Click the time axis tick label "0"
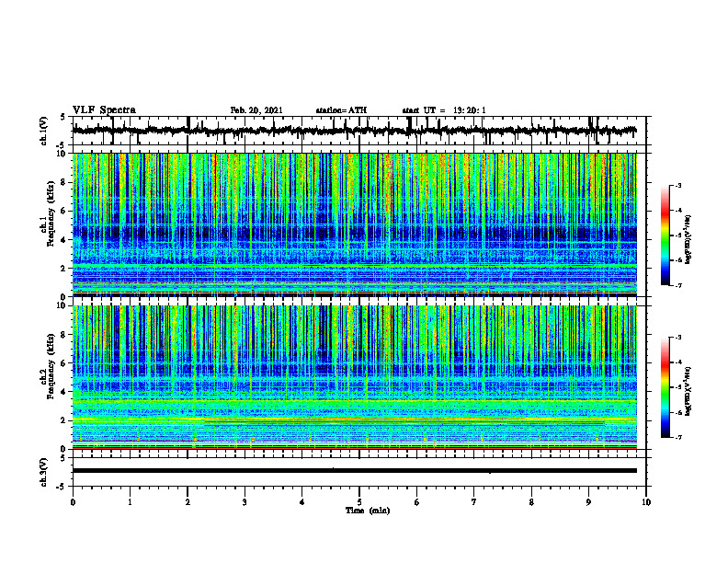 (x=73, y=502)
